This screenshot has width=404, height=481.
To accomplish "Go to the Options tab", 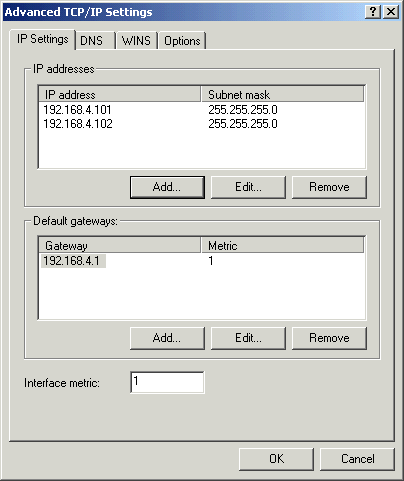I will coord(182,41).
